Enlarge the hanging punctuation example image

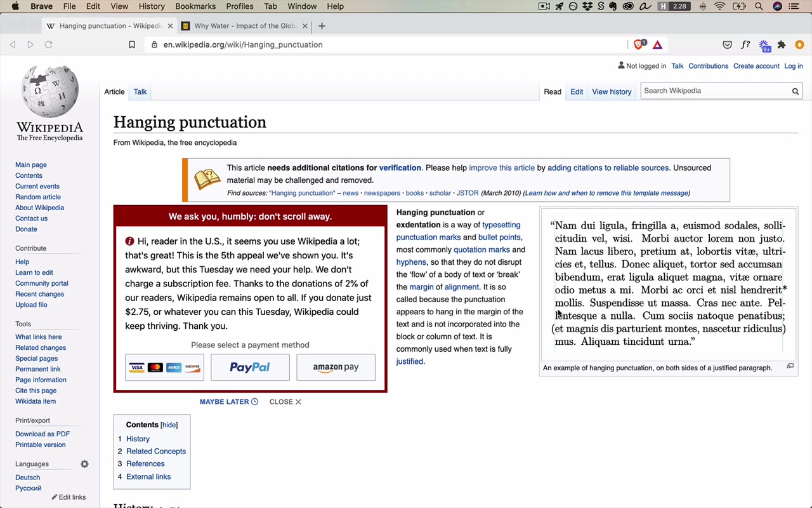tap(790, 366)
